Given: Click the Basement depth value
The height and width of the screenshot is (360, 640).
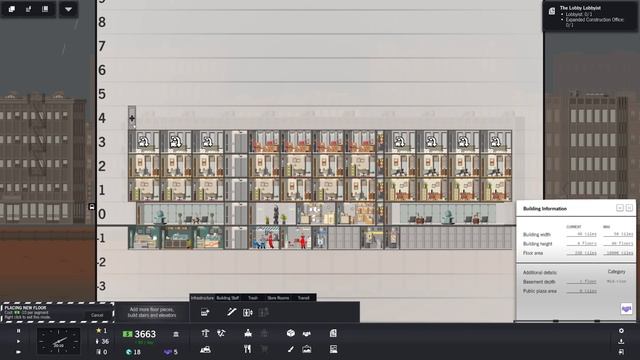Looking at the screenshot, I should (x=582, y=282).
